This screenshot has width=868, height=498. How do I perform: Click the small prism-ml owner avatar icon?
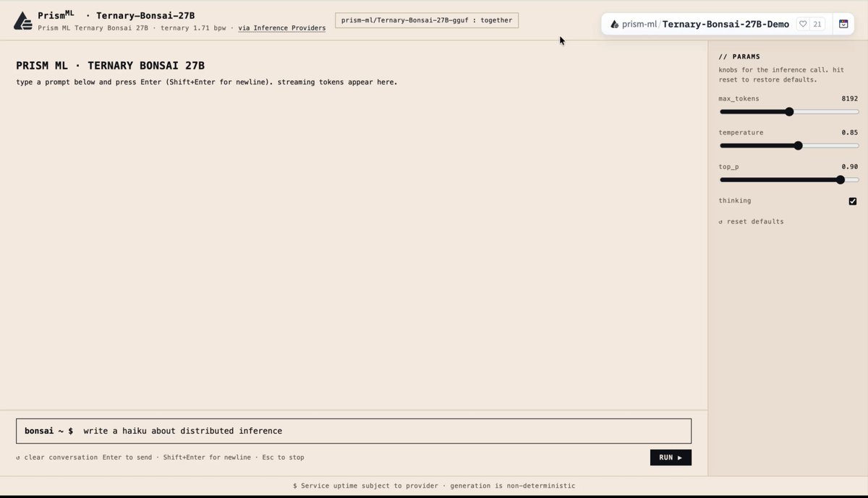tap(614, 24)
